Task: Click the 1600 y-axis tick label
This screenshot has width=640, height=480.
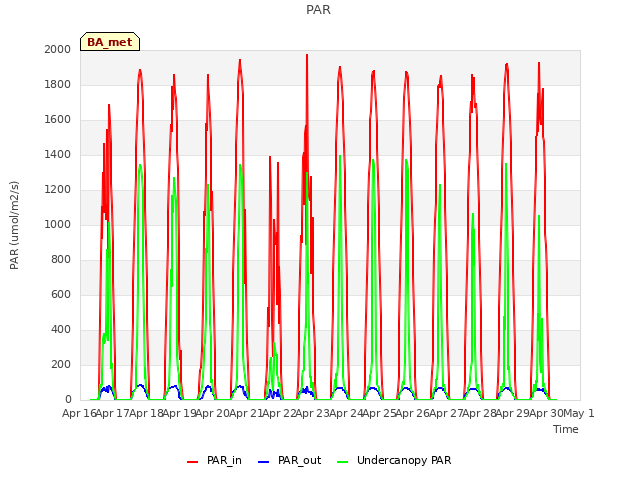Action: click(58, 120)
